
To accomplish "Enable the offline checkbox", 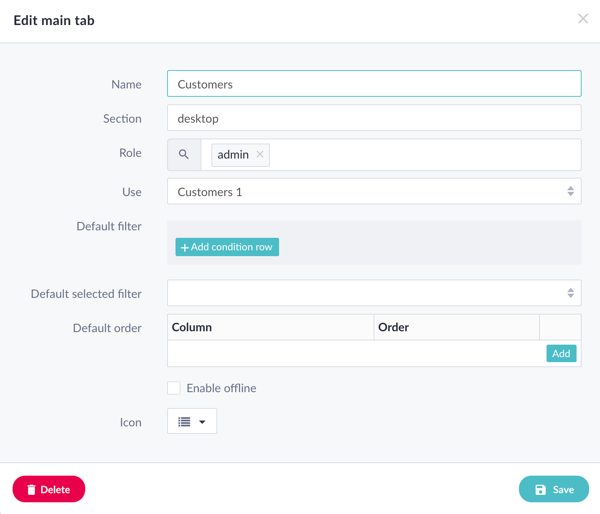I will [x=174, y=388].
